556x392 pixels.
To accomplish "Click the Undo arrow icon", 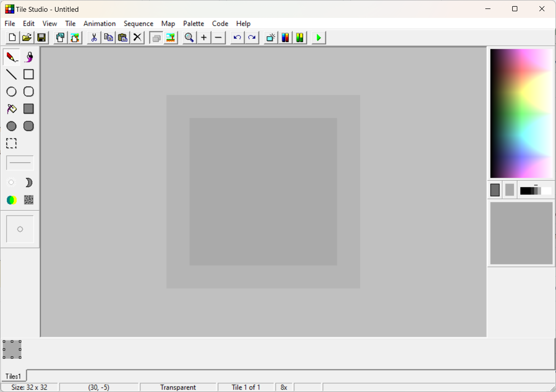I will (x=237, y=38).
